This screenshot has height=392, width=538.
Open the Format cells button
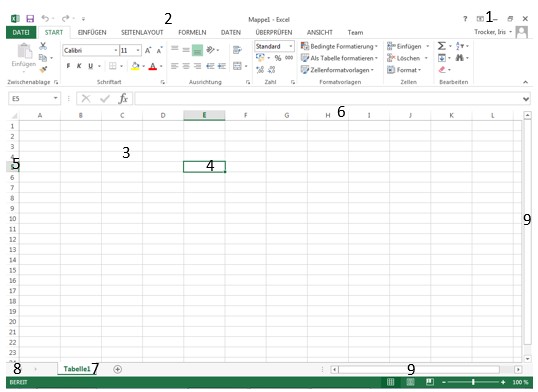pos(404,70)
